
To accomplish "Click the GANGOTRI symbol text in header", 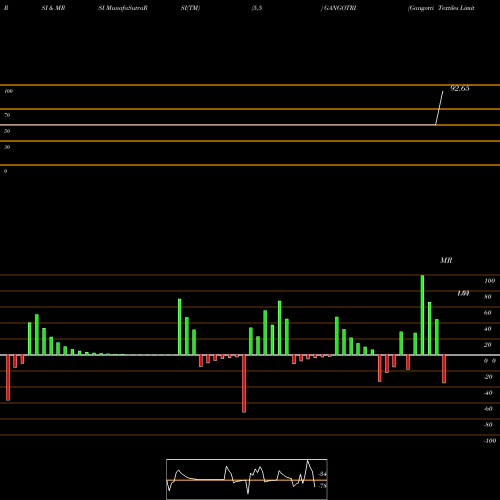I will (340, 8).
